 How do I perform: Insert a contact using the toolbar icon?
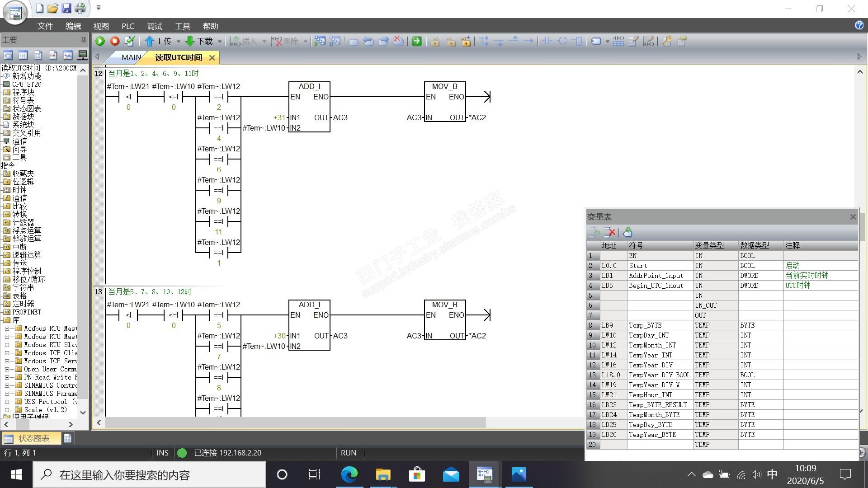(547, 41)
